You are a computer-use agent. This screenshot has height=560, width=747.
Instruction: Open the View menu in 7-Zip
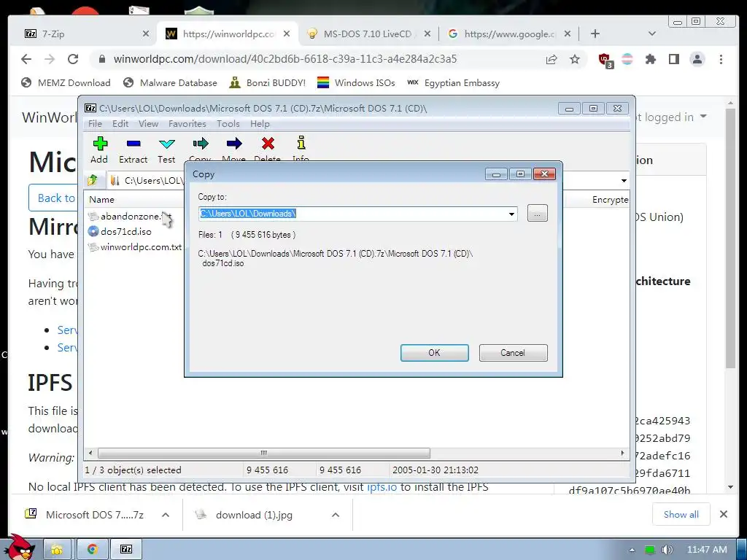[148, 124]
